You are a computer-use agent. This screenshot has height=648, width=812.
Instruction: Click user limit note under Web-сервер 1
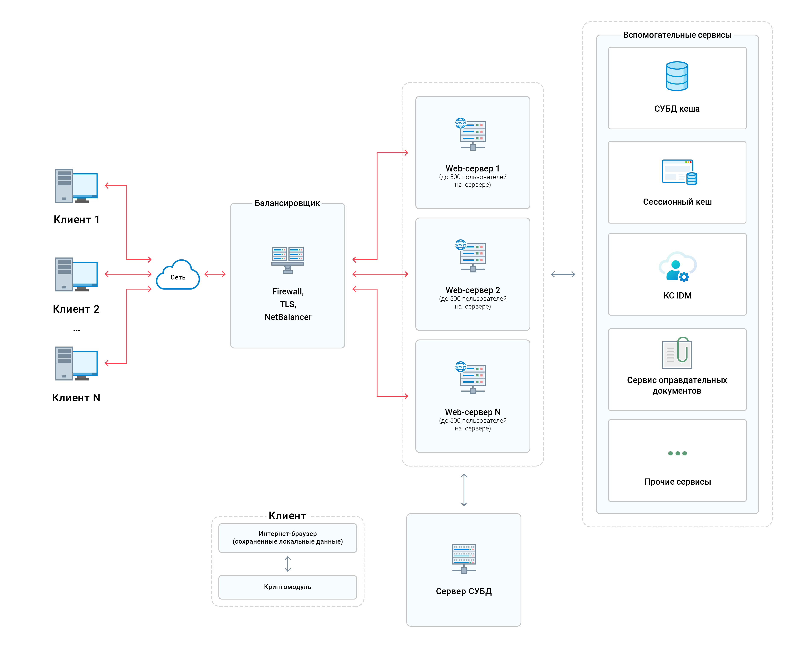coord(473,181)
